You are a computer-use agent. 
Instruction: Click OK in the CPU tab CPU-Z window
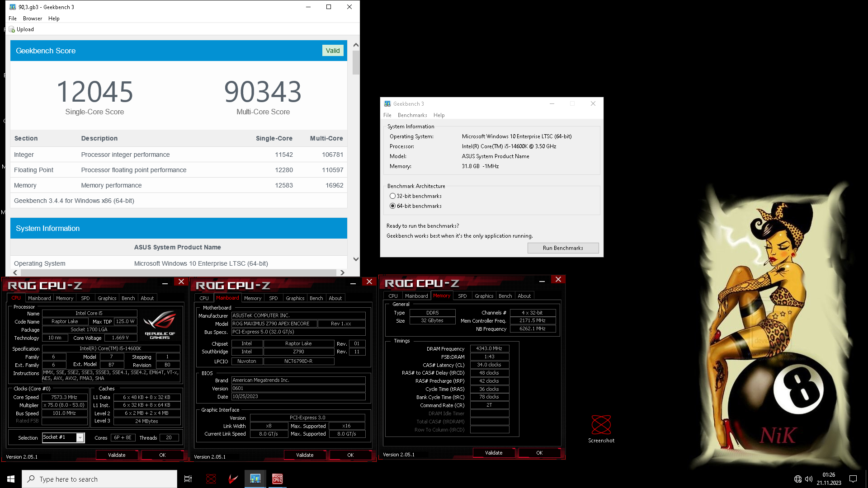coord(162,455)
